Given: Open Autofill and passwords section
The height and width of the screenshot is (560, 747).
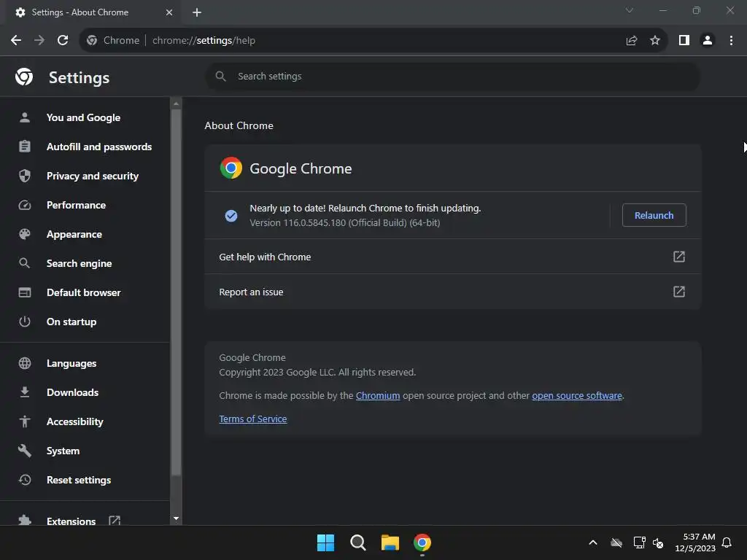Looking at the screenshot, I should coord(99,147).
